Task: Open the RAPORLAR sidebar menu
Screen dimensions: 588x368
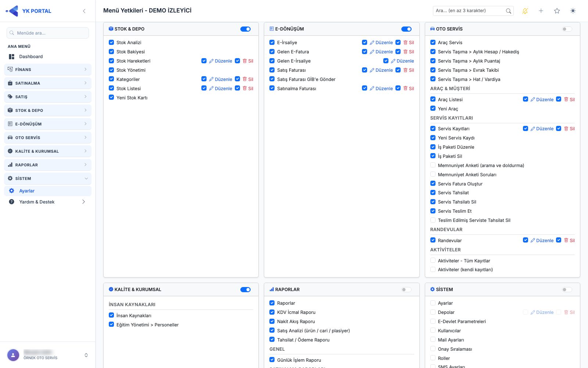Action: (48, 165)
